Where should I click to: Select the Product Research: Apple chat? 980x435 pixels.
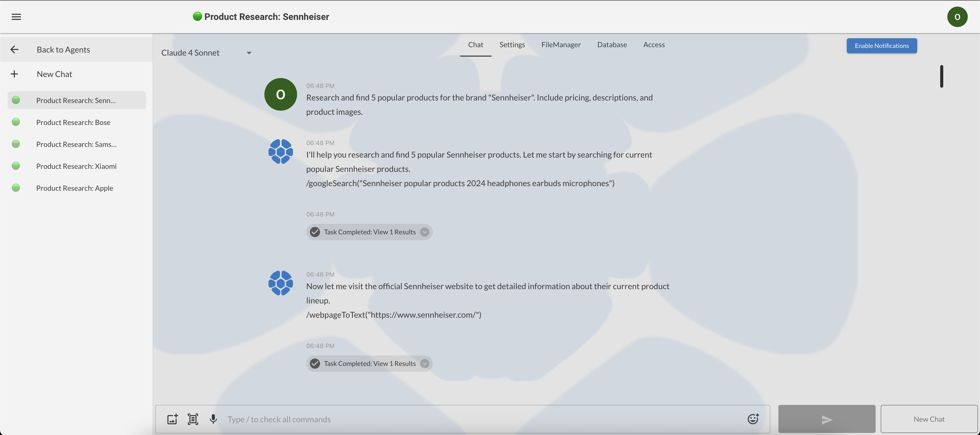pos(77,188)
